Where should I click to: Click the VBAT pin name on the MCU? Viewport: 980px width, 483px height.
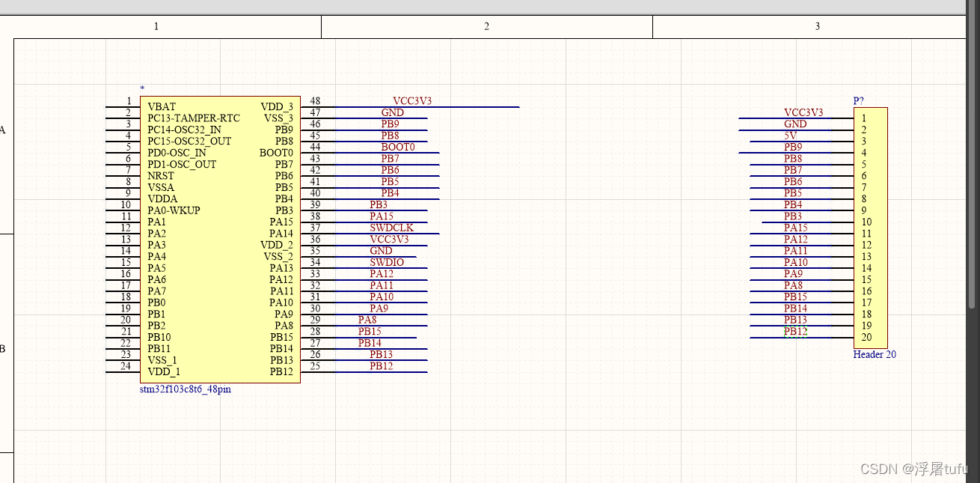coord(162,107)
